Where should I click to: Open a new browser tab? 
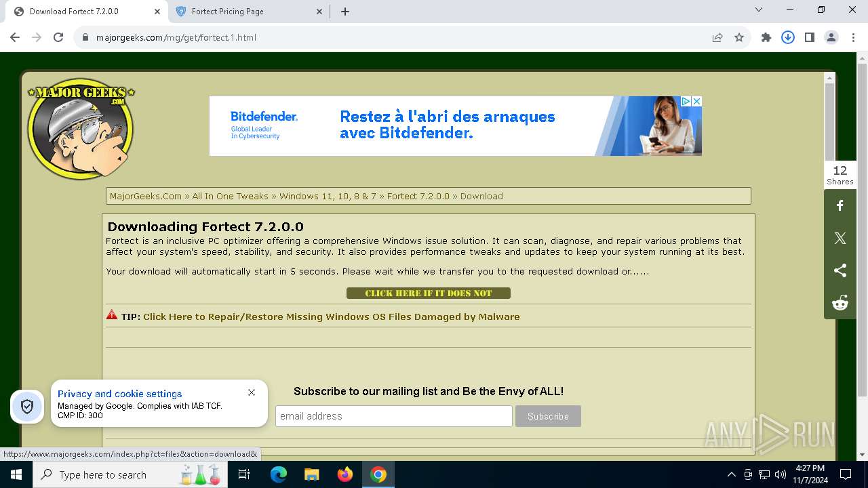click(x=345, y=12)
